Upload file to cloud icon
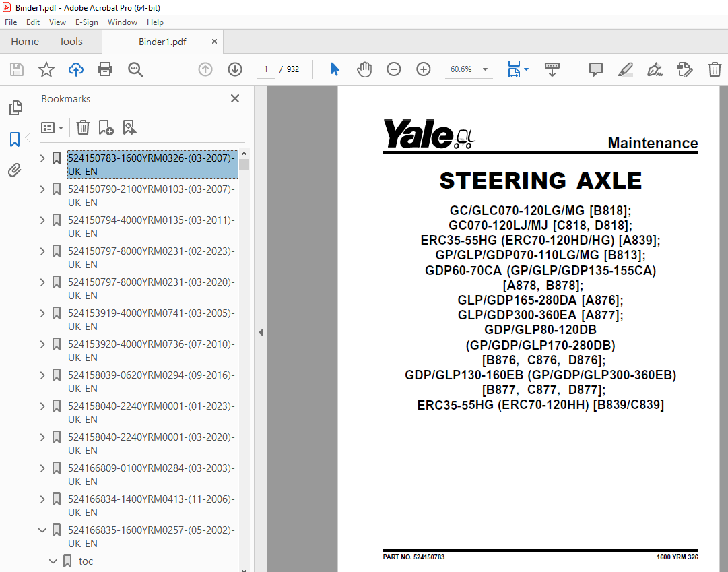Image resolution: width=728 pixels, height=572 pixels. click(75, 69)
